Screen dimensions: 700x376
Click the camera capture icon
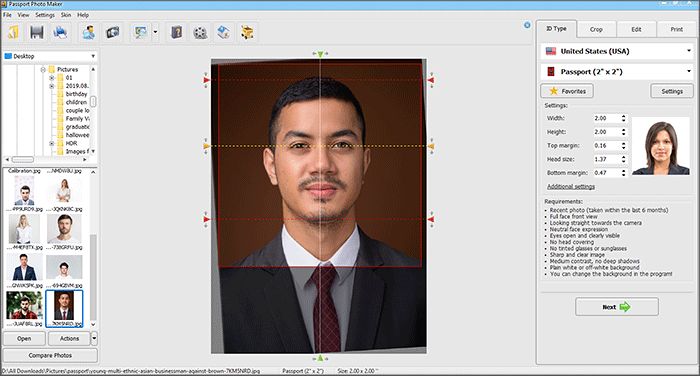[x=112, y=32]
